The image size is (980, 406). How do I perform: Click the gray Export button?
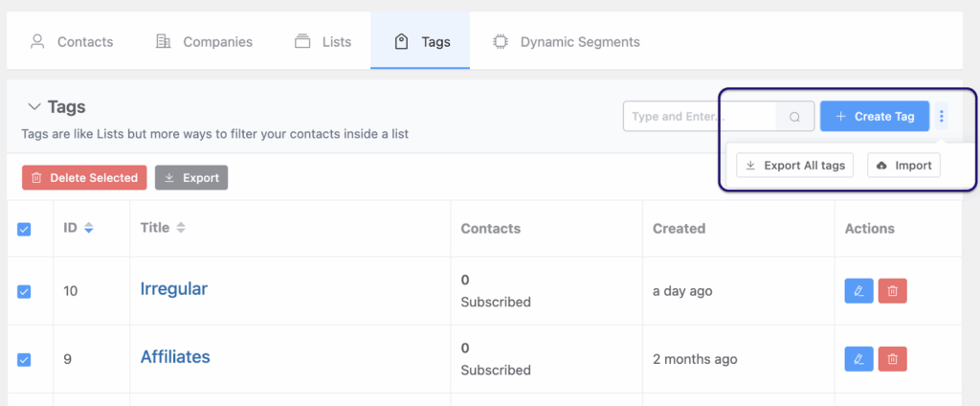point(191,178)
